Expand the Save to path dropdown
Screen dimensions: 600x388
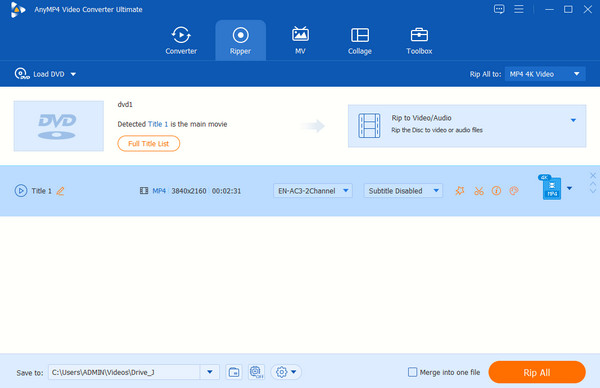pyautogui.click(x=210, y=372)
